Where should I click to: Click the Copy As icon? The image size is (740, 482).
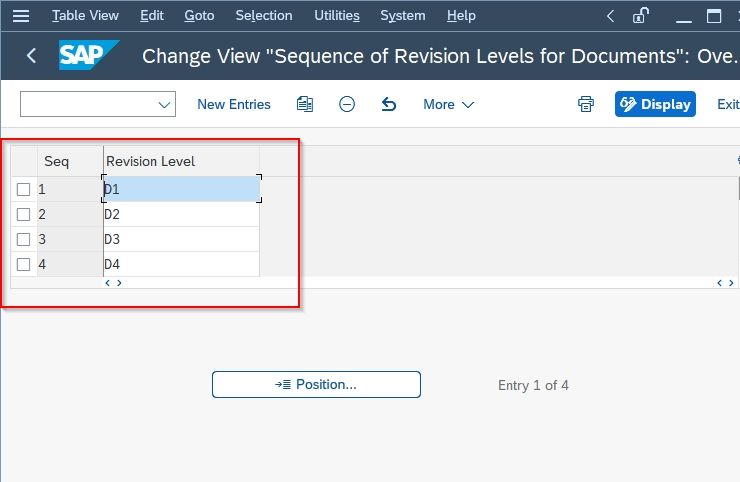(305, 104)
